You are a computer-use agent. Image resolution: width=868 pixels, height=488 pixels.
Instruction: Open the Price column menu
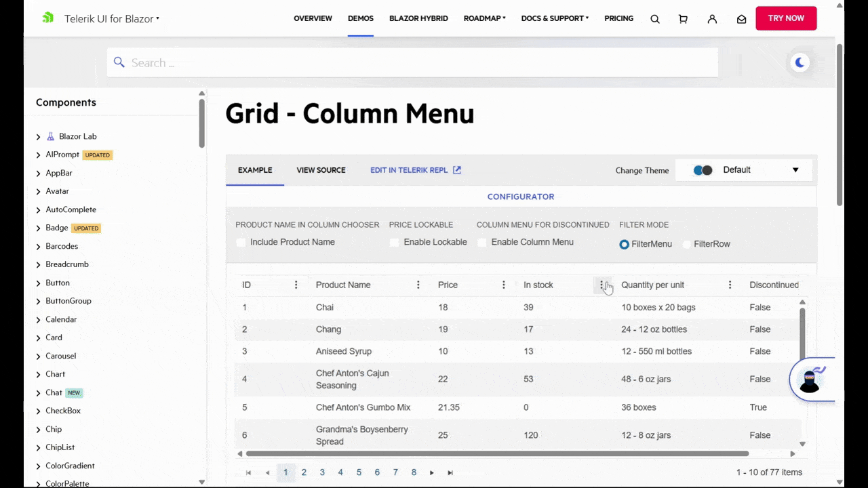click(503, 285)
